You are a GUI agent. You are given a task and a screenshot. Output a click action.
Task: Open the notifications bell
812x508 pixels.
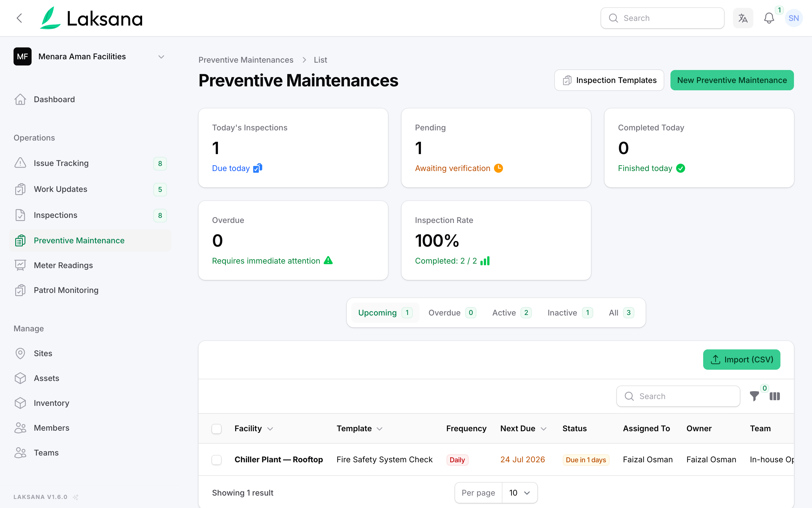[x=769, y=18]
